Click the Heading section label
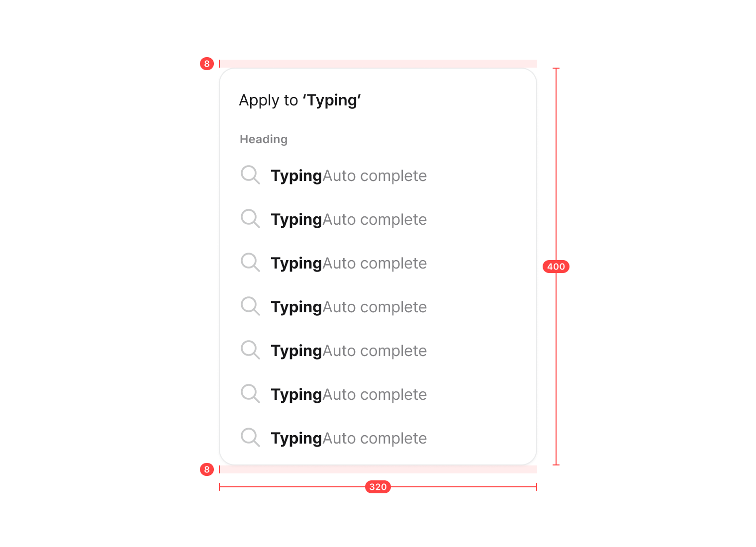The height and width of the screenshot is (547, 756). 264,139
